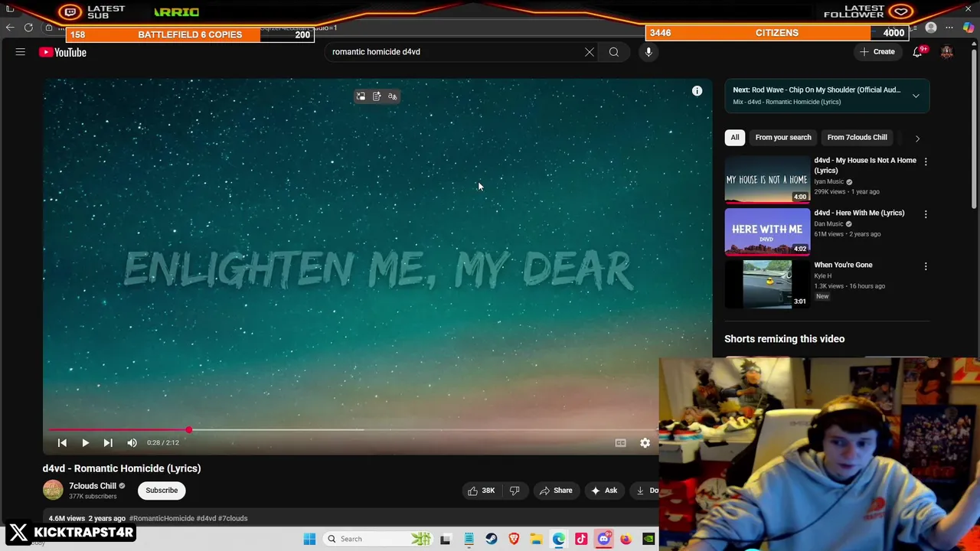Click the Download button
This screenshot has height=551, width=980.
point(645,491)
